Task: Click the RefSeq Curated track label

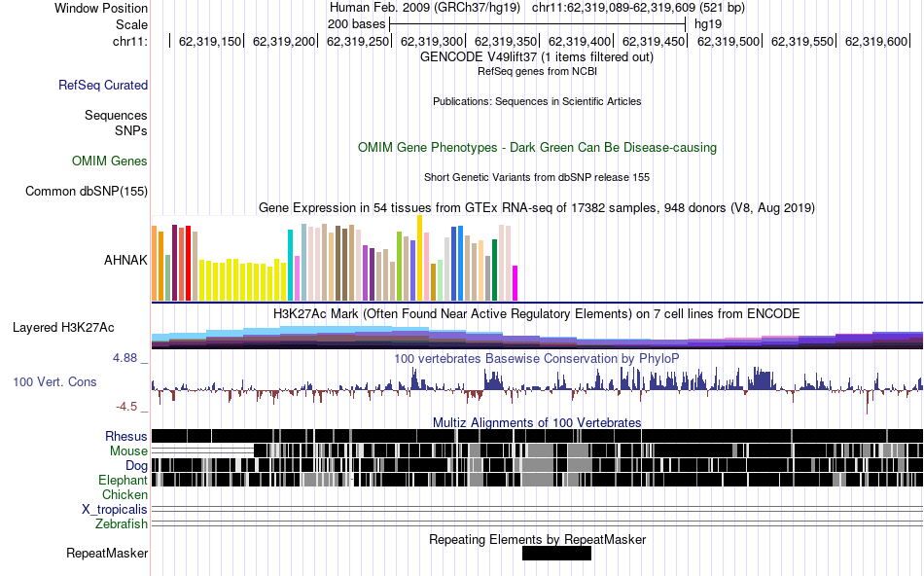Action: click(x=102, y=85)
